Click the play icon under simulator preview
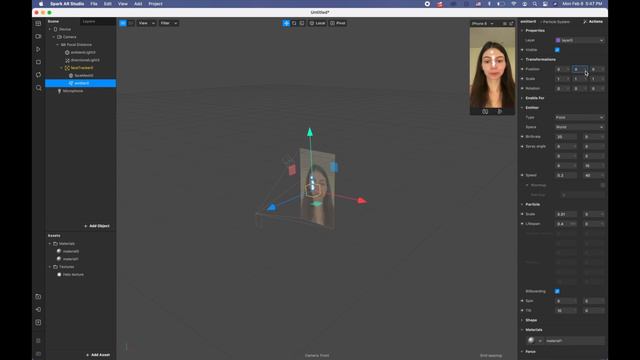The image size is (640, 360). click(500, 111)
